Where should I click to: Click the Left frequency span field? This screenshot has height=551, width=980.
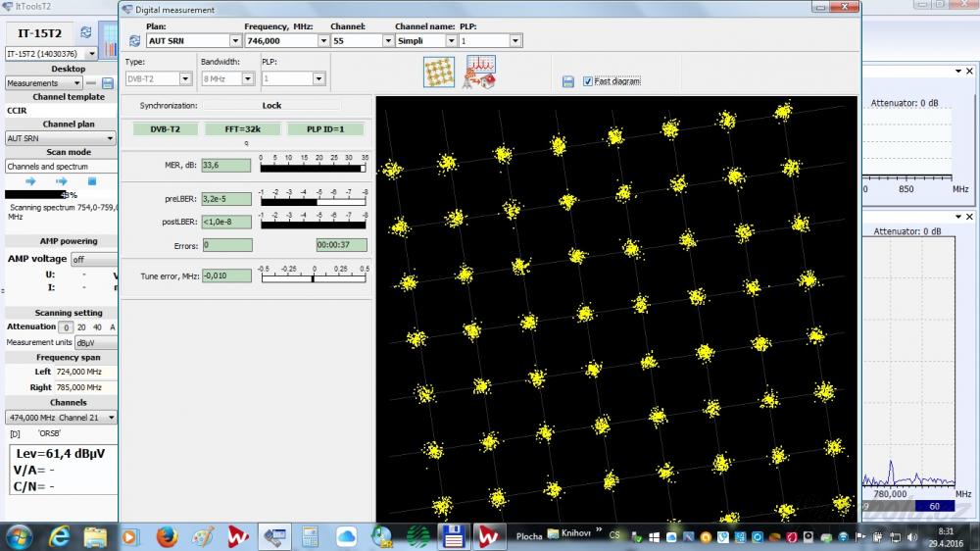coord(85,372)
